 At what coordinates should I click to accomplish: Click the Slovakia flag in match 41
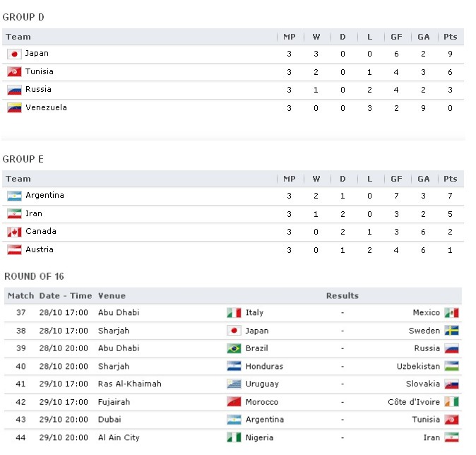pyautogui.click(x=452, y=384)
